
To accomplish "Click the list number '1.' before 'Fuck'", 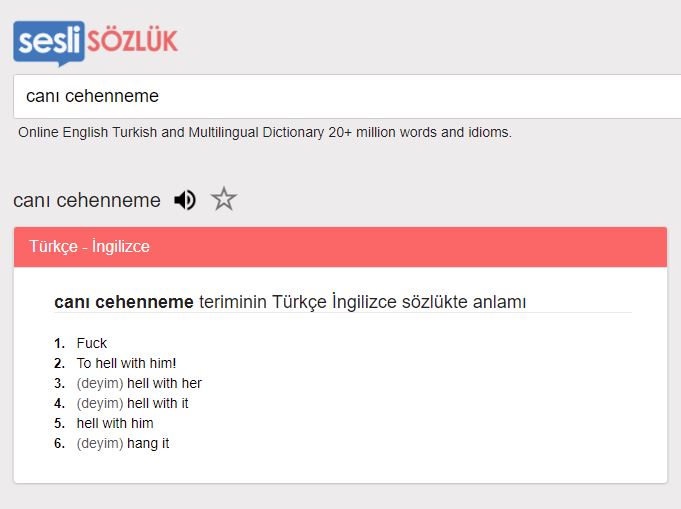I will [60, 344].
